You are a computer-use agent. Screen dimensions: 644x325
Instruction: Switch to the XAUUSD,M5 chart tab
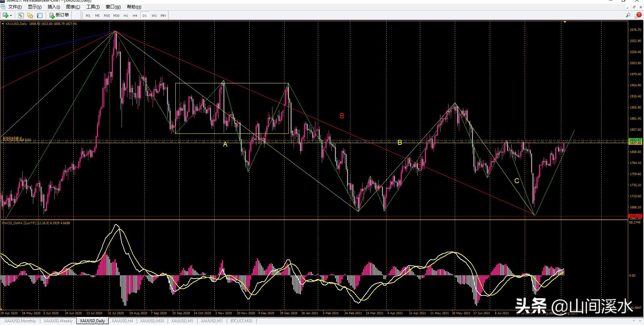182,321
